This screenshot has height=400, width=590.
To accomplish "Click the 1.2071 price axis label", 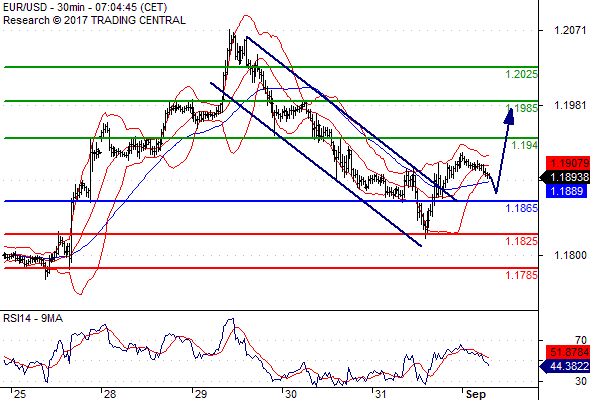I will pyautogui.click(x=570, y=30).
